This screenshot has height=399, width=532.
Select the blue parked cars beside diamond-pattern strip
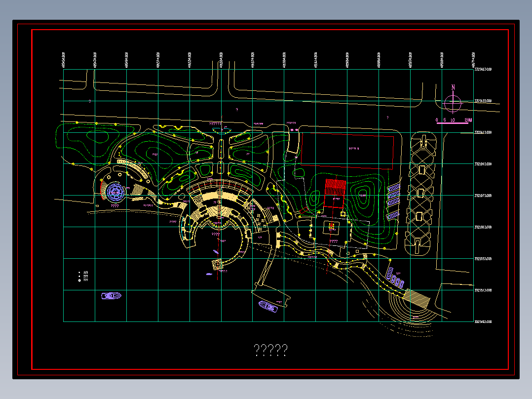[x=394, y=201]
